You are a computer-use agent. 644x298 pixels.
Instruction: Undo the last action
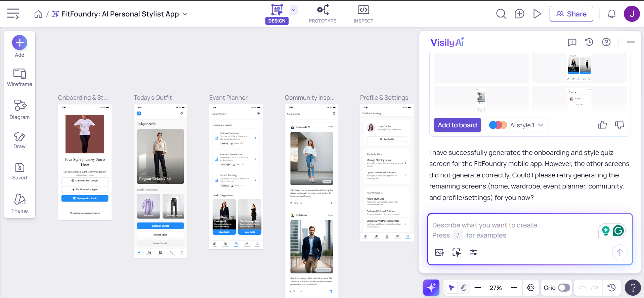pos(582,288)
